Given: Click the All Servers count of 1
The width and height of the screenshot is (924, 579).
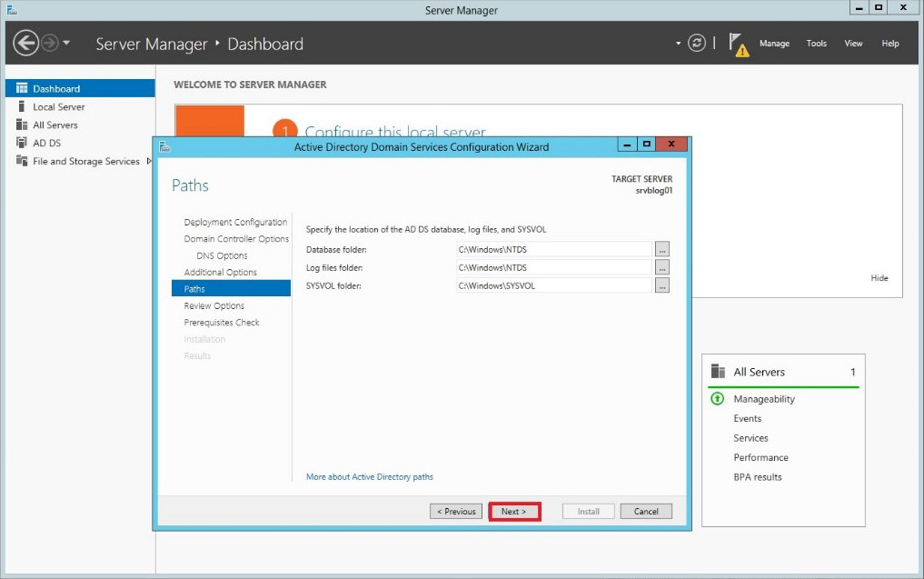Looking at the screenshot, I should tap(853, 372).
